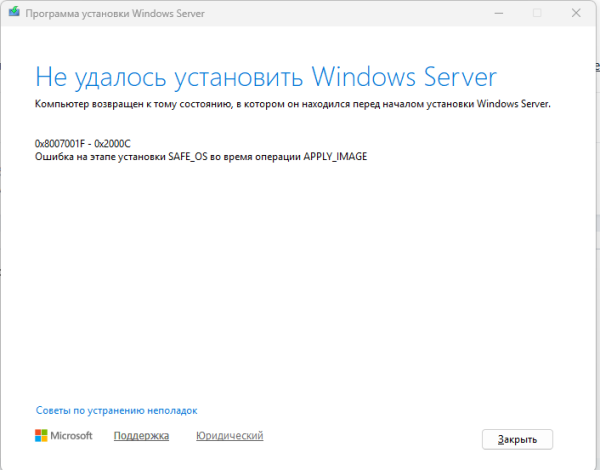Close the setup window with X icon
The width and height of the screenshot is (600, 470).
pyautogui.click(x=576, y=13)
